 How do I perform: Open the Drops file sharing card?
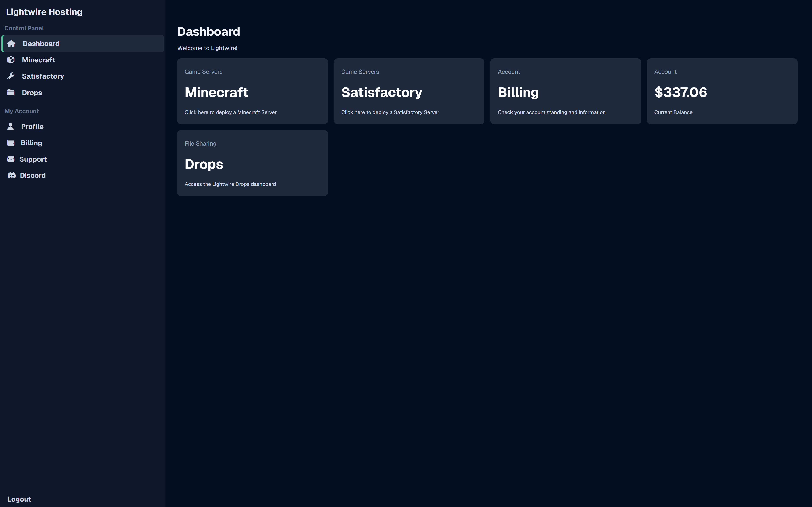tap(252, 163)
